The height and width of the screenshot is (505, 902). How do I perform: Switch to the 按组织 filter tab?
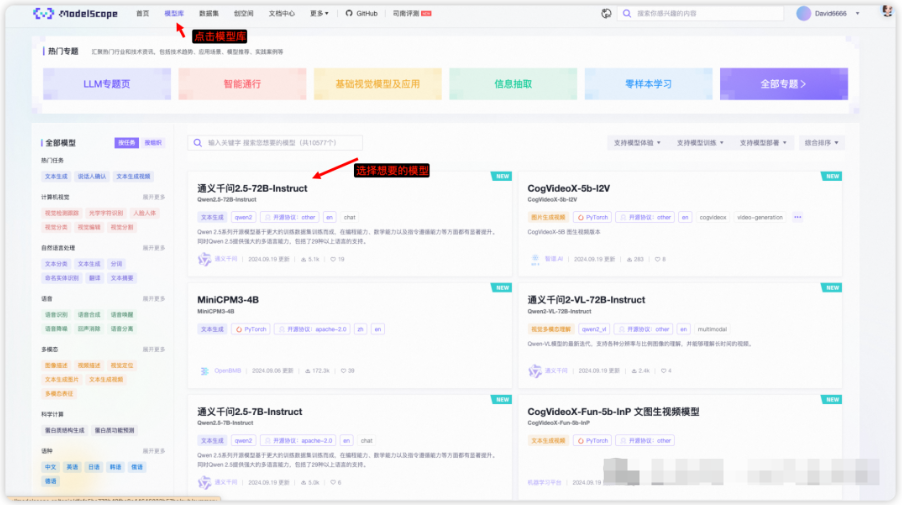pyautogui.click(x=153, y=143)
